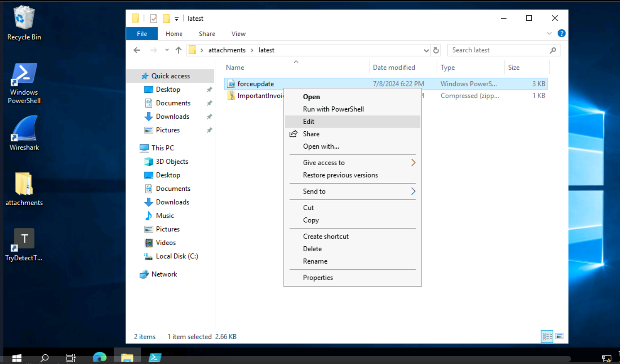Unpin Desktop from Quick access
This screenshot has height=364, width=620.
point(210,89)
